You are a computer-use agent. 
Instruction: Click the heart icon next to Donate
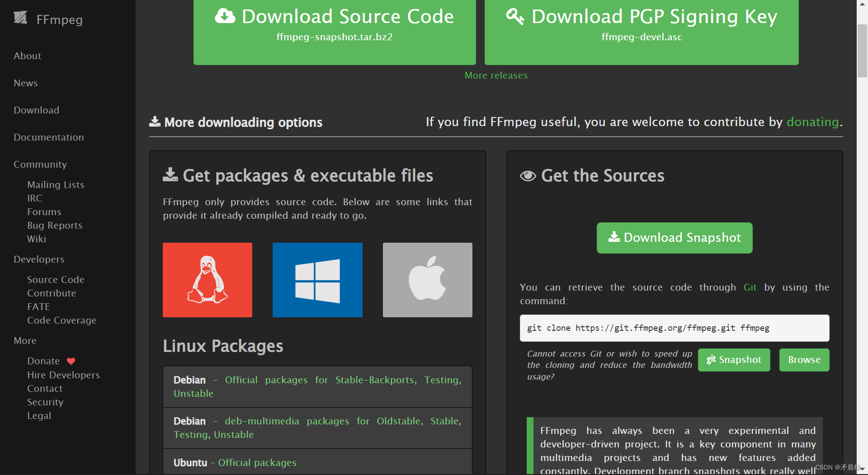tap(71, 361)
